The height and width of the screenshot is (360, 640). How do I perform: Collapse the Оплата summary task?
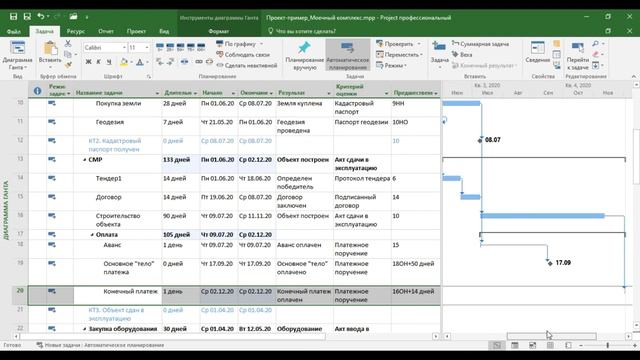92,235
